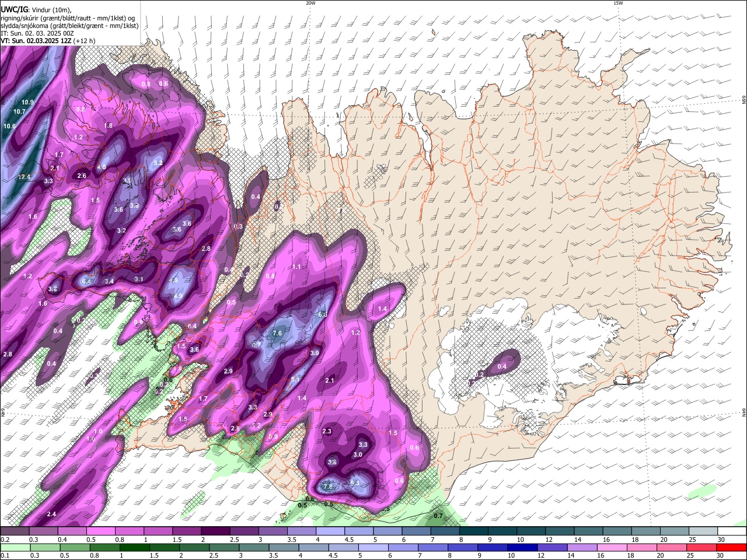Click the 7.8 value near the south coast
The width and height of the screenshot is (747, 560).
tap(328, 487)
